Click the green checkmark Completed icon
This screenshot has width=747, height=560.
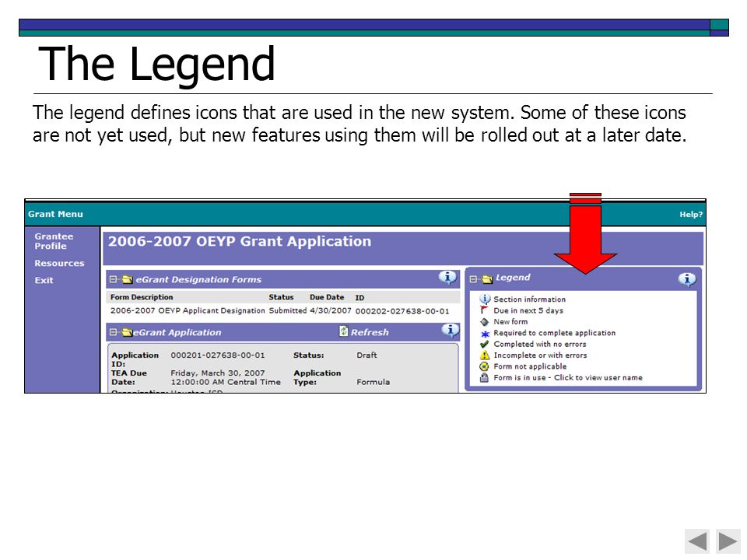pos(485,344)
